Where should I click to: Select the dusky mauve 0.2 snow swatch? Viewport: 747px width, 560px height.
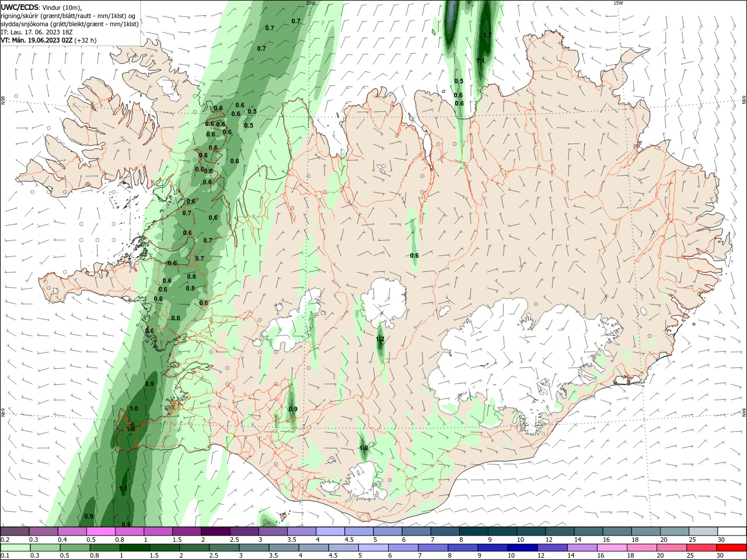pyautogui.click(x=15, y=531)
